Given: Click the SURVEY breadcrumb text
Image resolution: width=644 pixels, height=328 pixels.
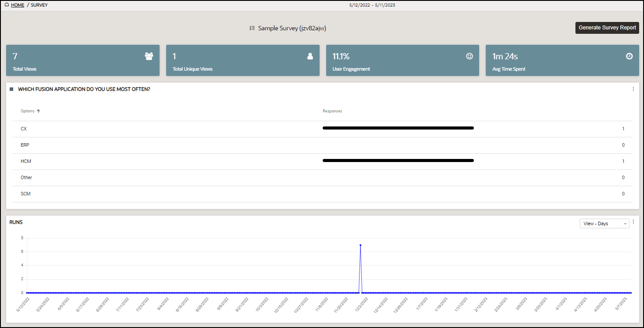Looking at the screenshot, I should click(x=40, y=5).
